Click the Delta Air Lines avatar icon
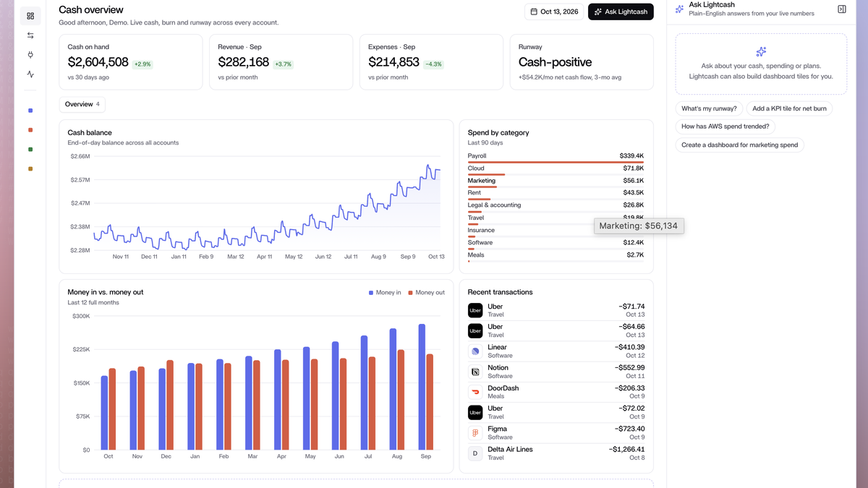868x488 pixels. pyautogui.click(x=475, y=453)
